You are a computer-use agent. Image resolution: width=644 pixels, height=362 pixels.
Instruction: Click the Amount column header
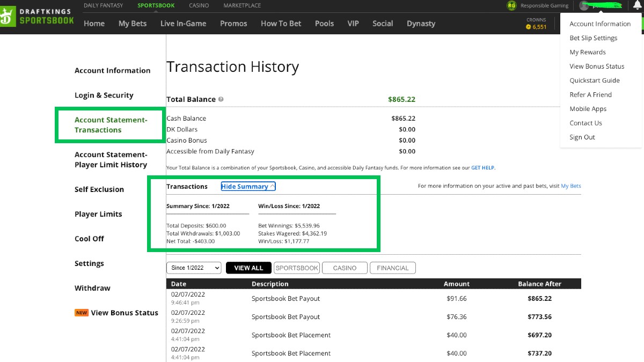point(457,284)
